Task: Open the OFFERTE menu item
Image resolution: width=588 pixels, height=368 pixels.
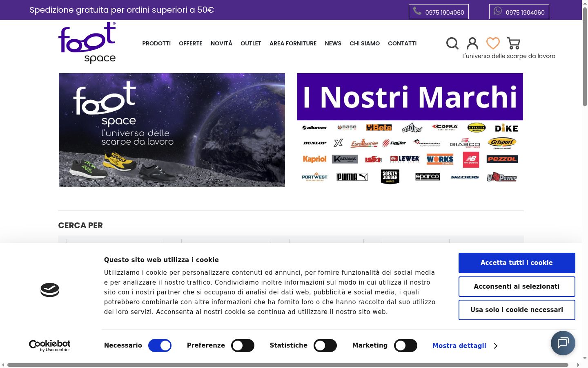Action: pyautogui.click(x=191, y=43)
